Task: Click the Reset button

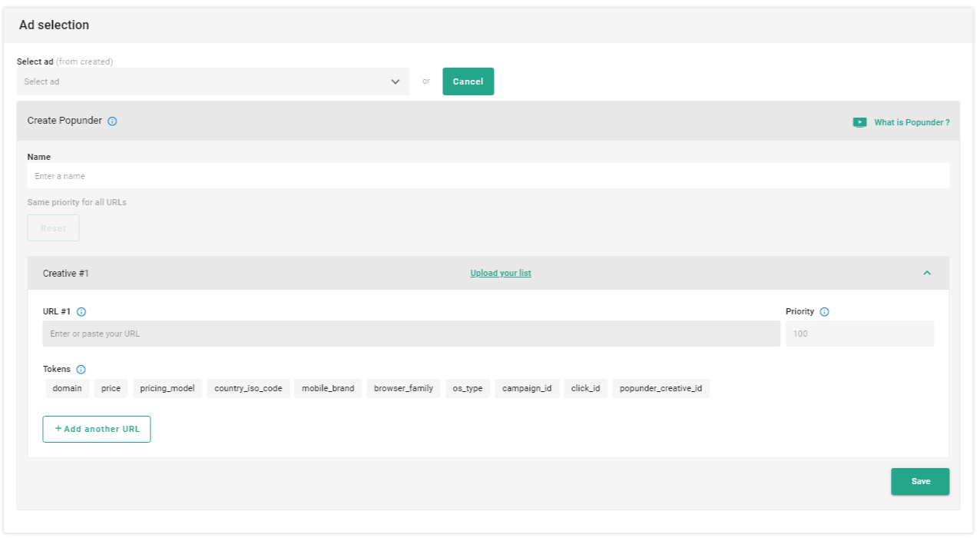Action: point(53,228)
